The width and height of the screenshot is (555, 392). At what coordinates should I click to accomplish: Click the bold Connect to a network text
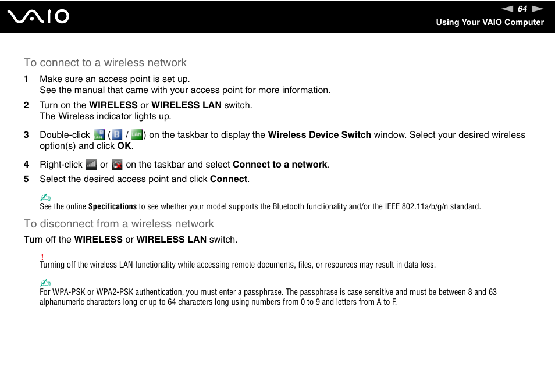[280, 165]
